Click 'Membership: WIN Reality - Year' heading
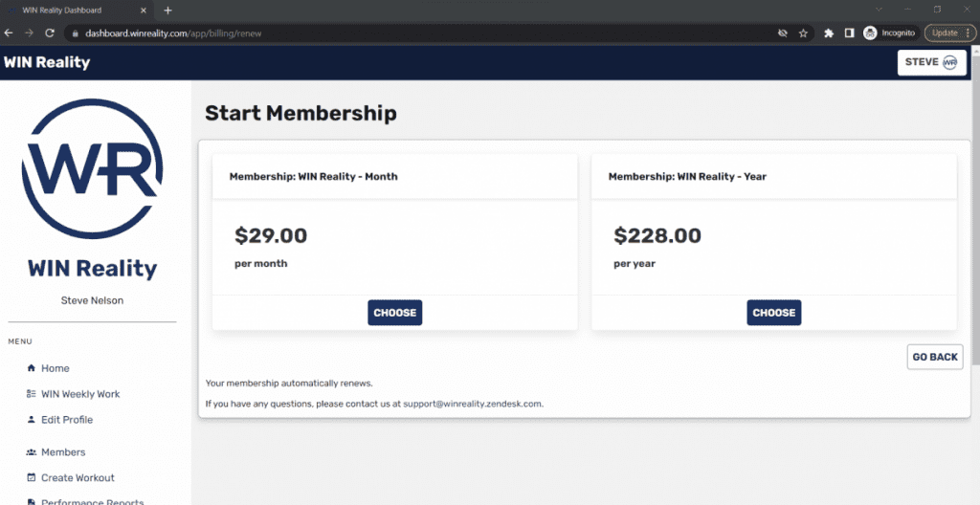980x505 pixels. pyautogui.click(x=687, y=176)
